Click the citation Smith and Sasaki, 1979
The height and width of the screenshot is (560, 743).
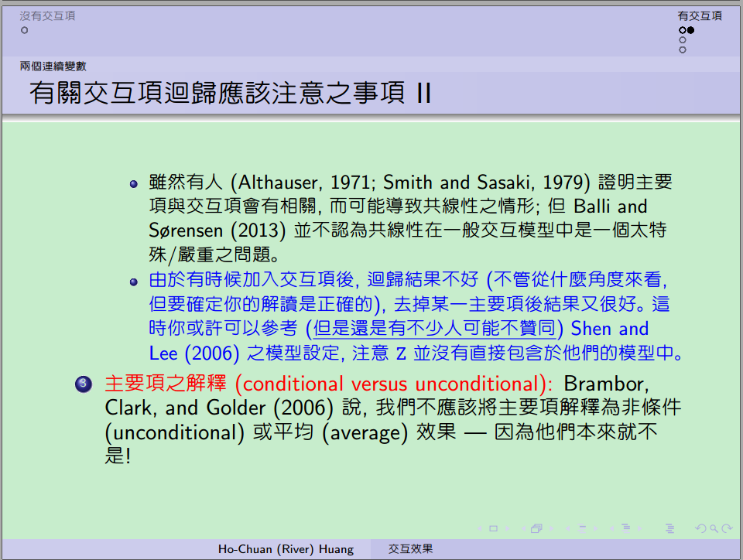pos(482,183)
